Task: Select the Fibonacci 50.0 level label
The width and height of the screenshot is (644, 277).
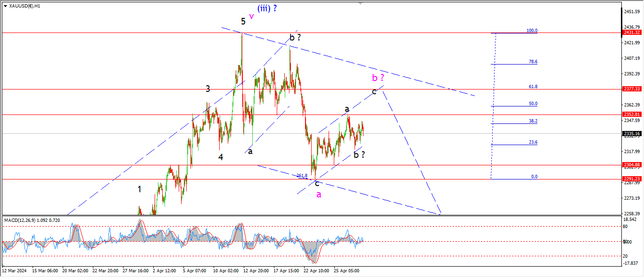Action: pyautogui.click(x=533, y=104)
